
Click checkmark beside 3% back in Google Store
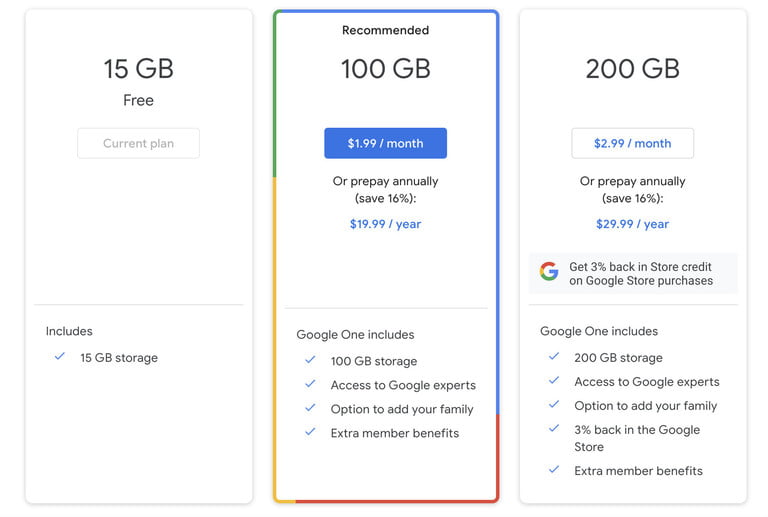click(554, 428)
